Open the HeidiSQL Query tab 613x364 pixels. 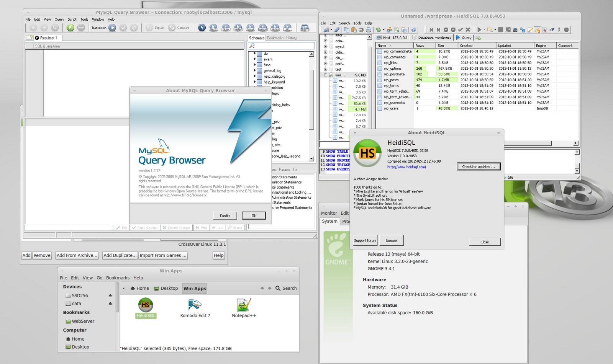464,38
